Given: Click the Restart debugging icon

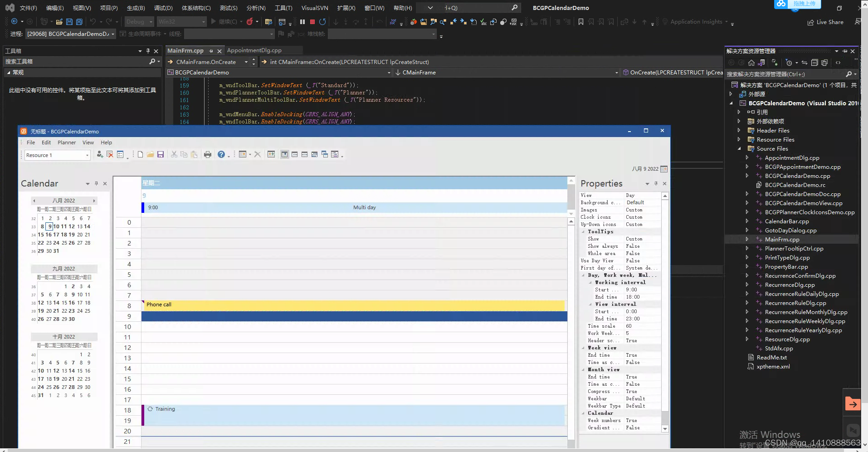Looking at the screenshot, I should (322, 22).
